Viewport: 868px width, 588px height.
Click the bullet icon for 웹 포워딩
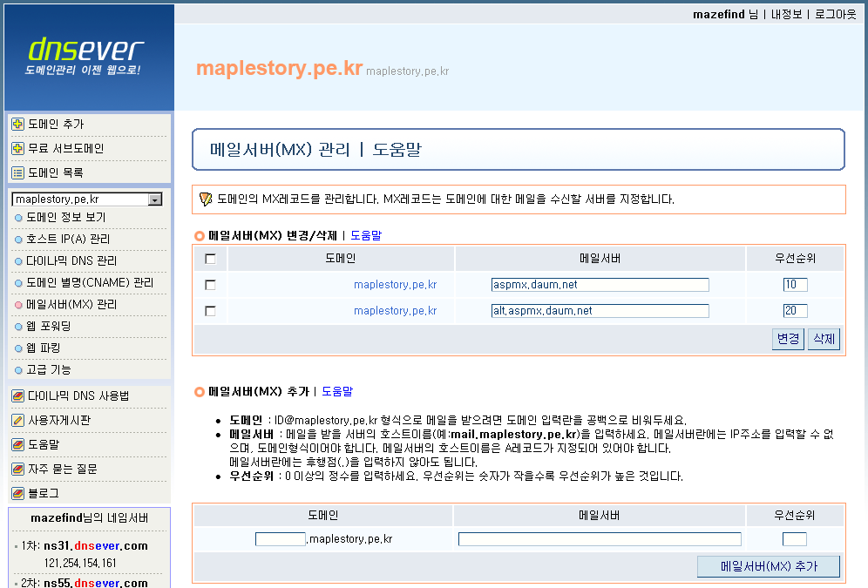(x=18, y=327)
